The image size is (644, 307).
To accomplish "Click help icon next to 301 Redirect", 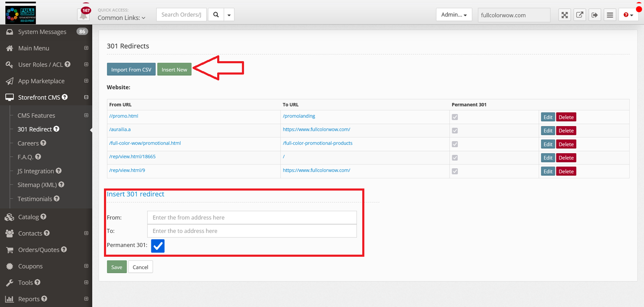I will (57, 129).
